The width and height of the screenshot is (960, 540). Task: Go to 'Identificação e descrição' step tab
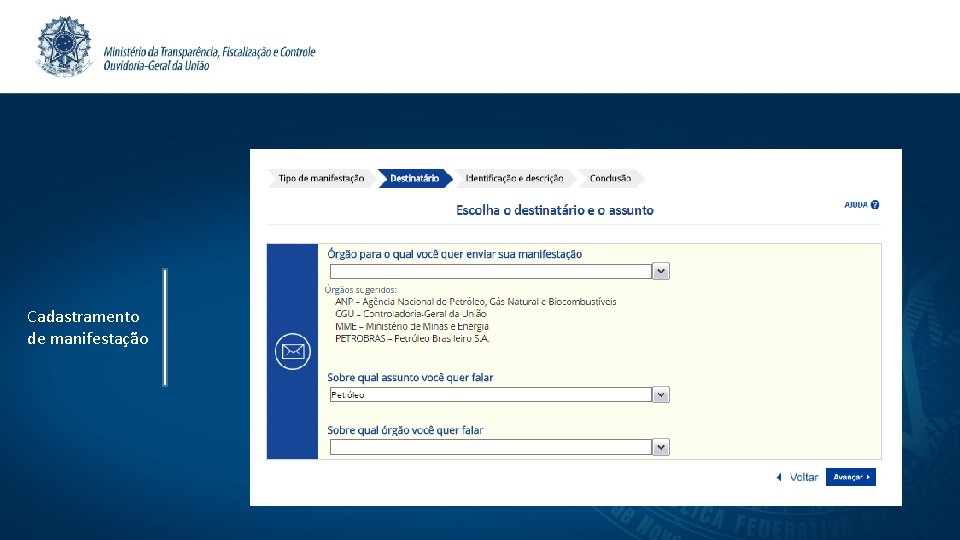click(514, 178)
